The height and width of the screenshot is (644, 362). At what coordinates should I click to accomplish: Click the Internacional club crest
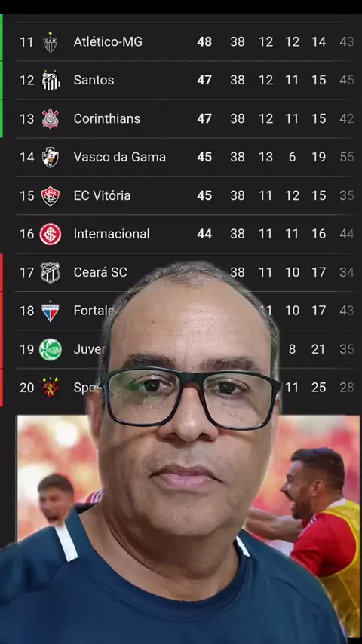point(51,234)
